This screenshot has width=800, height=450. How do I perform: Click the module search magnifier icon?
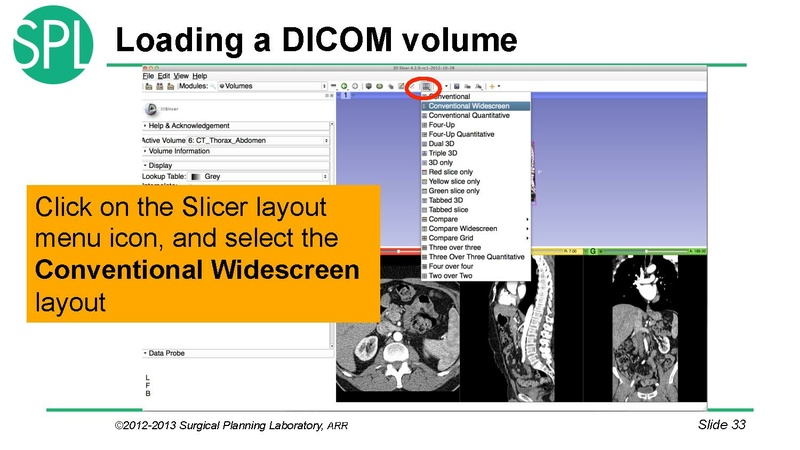tap(213, 86)
